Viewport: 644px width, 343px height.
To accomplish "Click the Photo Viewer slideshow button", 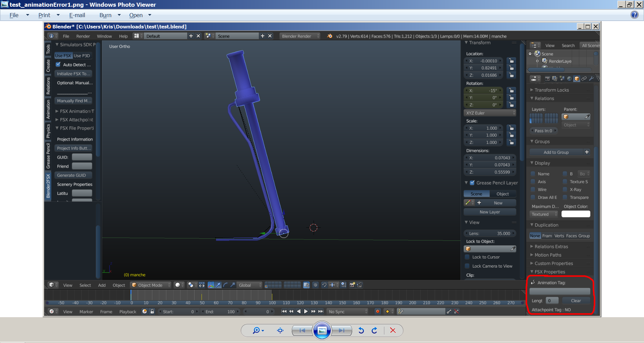I will pos(322,331).
